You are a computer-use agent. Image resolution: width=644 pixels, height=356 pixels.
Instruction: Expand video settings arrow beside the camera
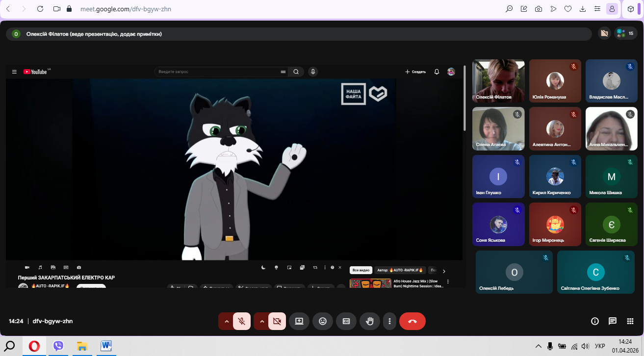click(262, 321)
